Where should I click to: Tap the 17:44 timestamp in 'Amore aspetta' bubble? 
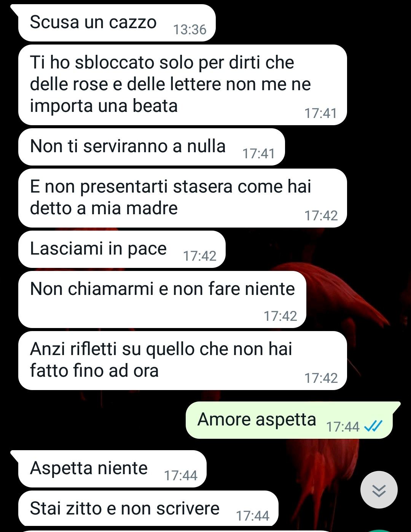pyautogui.click(x=342, y=427)
